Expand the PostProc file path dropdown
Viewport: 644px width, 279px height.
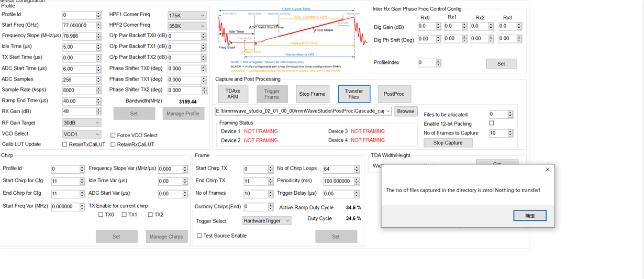pyautogui.click(x=388, y=111)
